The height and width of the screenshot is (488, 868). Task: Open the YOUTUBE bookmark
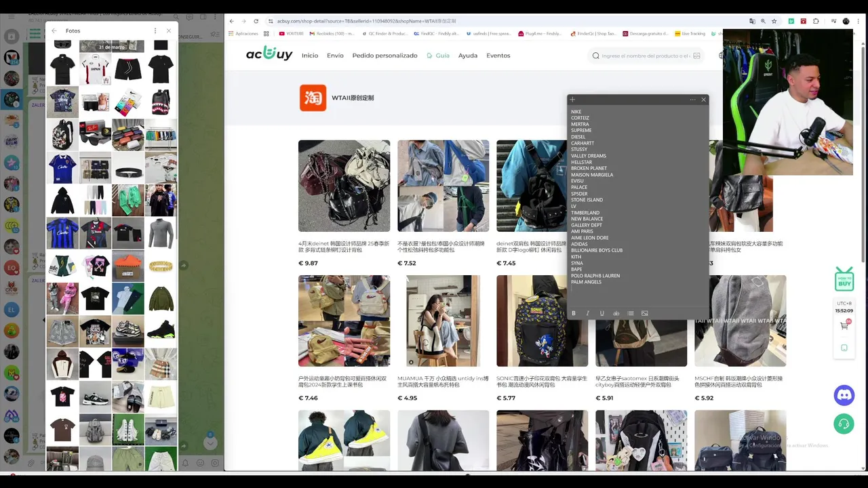[x=292, y=33]
